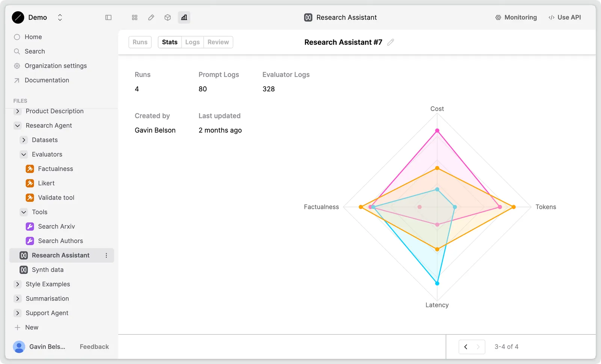The image size is (601, 364).
Task: Open Home in the sidebar
Action: (28, 37)
